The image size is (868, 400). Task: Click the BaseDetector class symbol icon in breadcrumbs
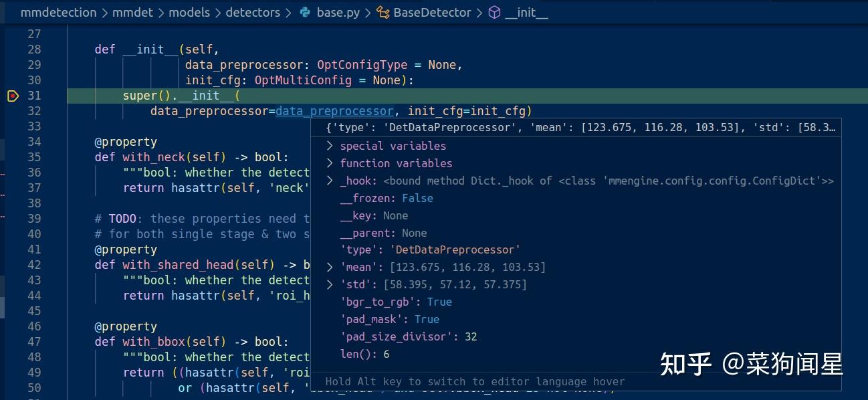(x=383, y=12)
